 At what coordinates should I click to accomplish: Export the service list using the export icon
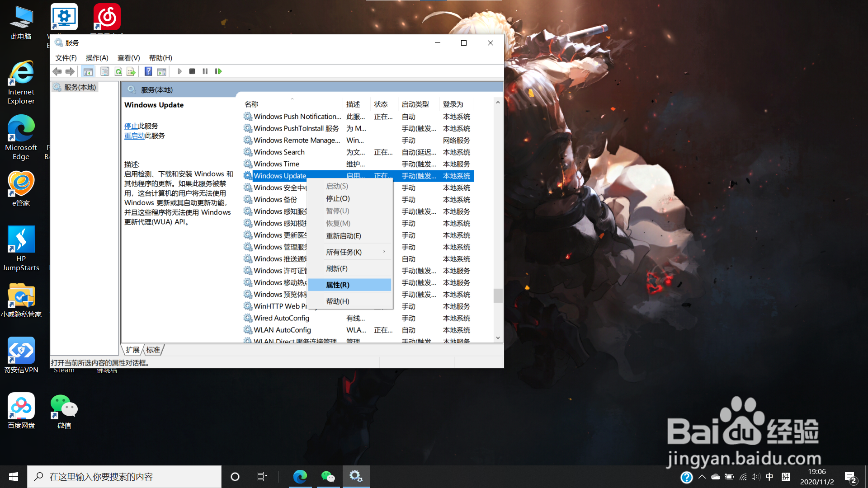[x=131, y=71]
